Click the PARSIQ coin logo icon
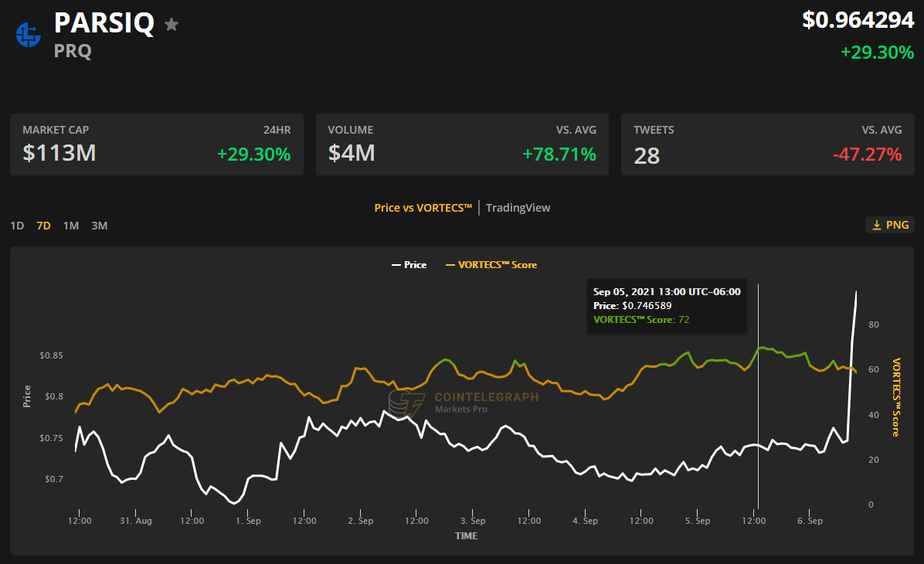924x564 pixels. pyautogui.click(x=29, y=35)
